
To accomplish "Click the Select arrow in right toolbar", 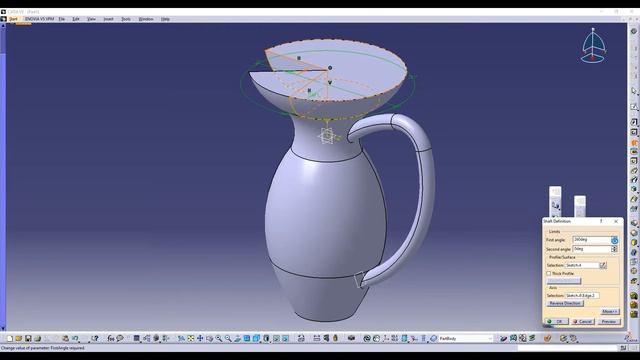I will [634, 91].
